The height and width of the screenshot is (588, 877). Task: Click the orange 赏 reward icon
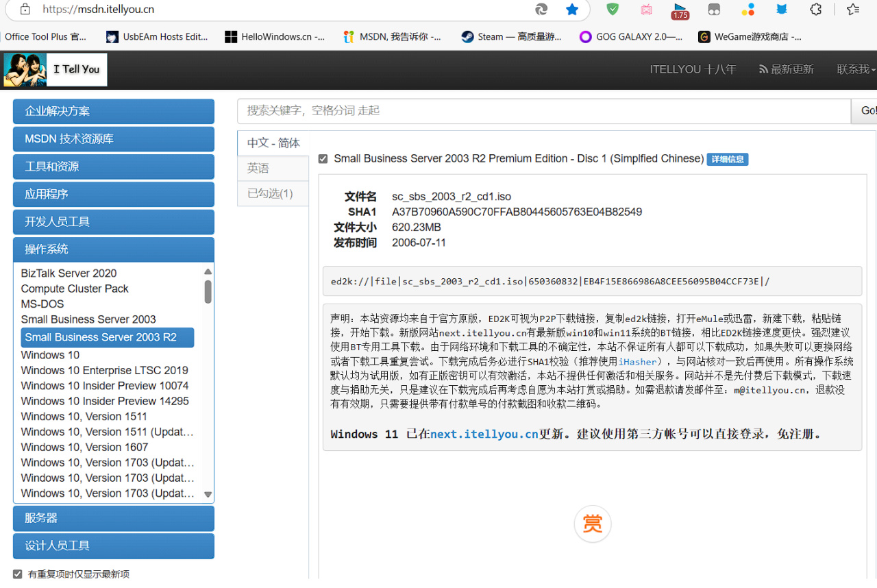(592, 524)
